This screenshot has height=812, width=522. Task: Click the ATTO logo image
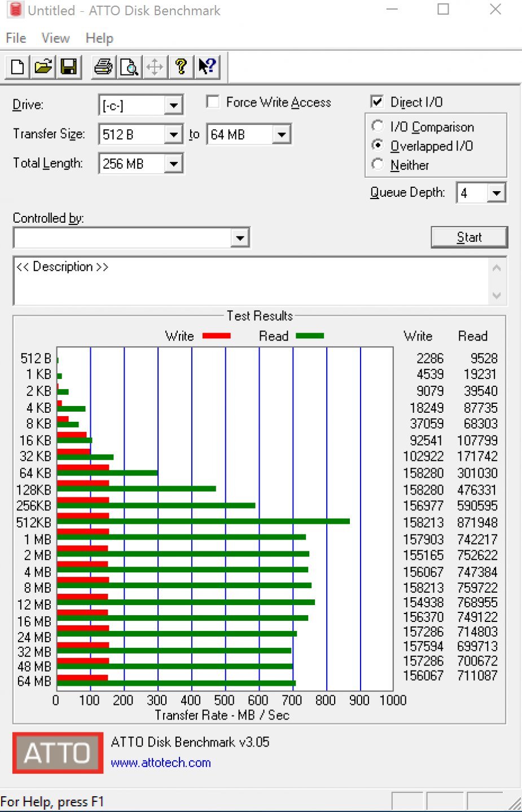click(58, 753)
